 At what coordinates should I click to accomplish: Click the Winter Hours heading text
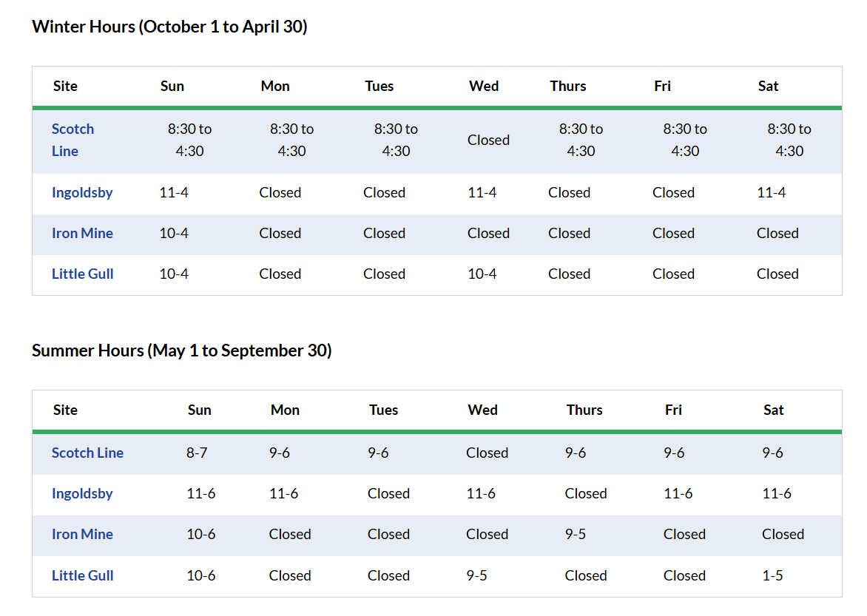pyautogui.click(x=169, y=27)
